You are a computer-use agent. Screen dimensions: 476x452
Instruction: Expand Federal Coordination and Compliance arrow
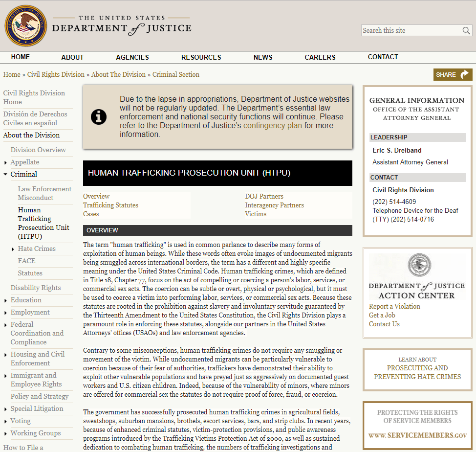[5, 325]
